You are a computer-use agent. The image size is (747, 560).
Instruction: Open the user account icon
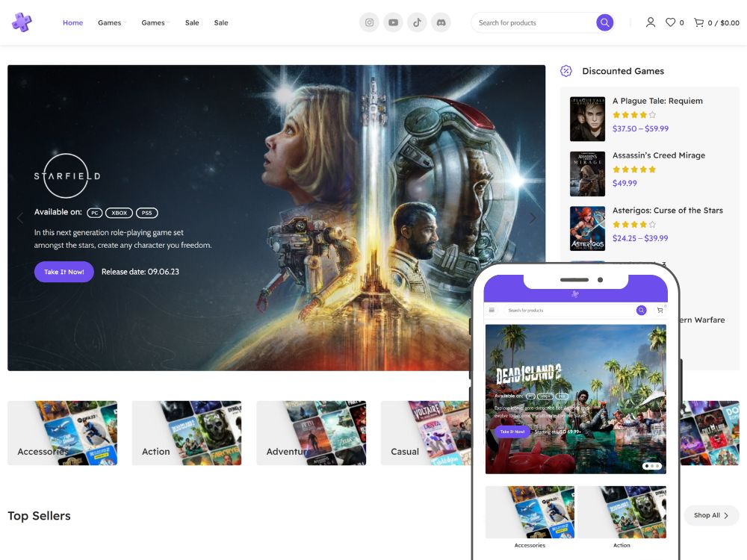pos(650,22)
